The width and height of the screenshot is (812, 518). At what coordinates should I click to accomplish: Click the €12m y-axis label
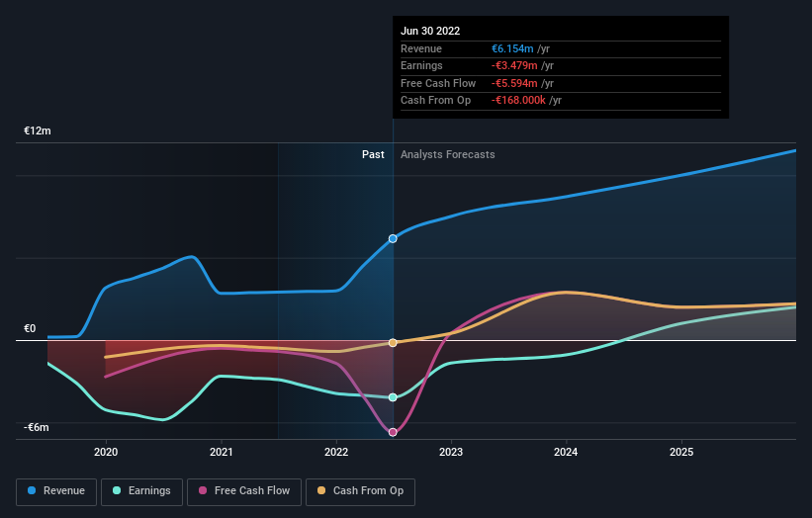pos(38,130)
